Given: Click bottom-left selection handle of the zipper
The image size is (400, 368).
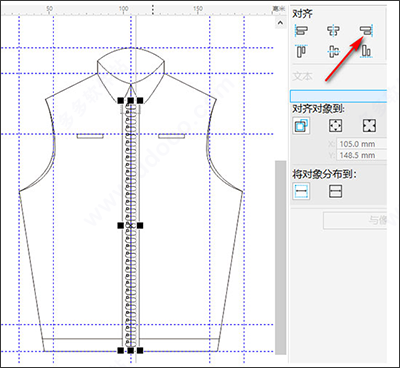Looking at the screenshot, I should tap(121, 350).
